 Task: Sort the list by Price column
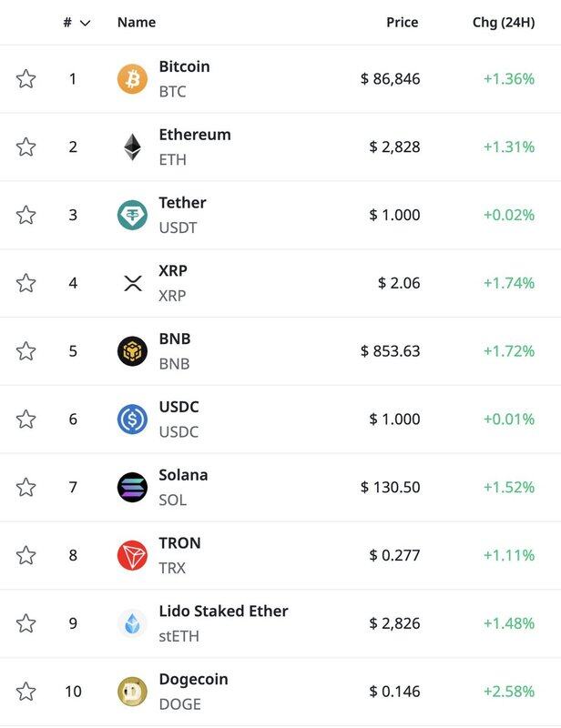(x=402, y=22)
